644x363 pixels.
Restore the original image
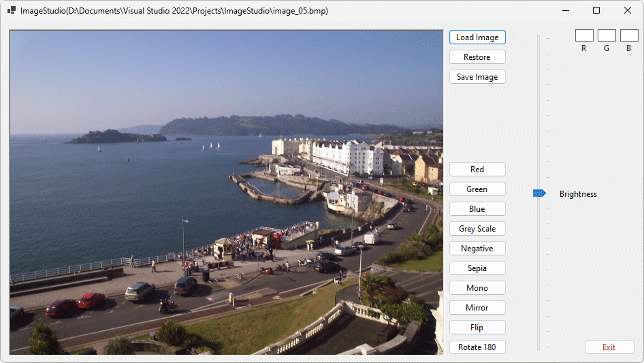[477, 57]
